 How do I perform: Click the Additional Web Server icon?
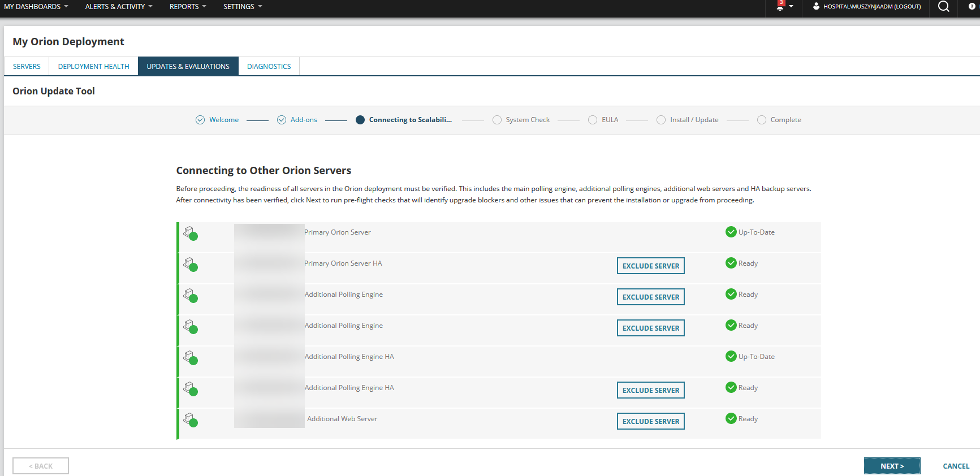tap(191, 420)
